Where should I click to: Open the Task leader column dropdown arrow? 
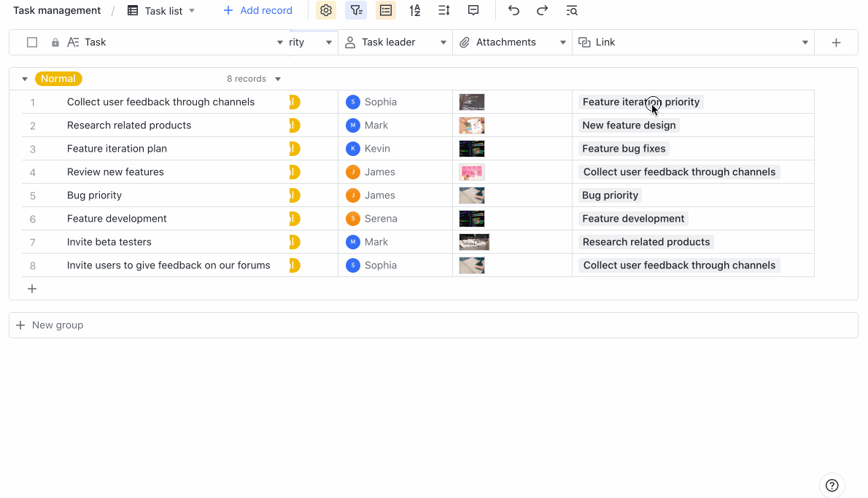(443, 42)
